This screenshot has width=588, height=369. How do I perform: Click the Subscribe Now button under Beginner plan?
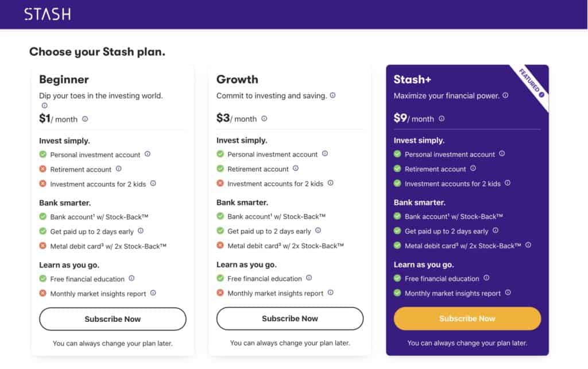[113, 319]
